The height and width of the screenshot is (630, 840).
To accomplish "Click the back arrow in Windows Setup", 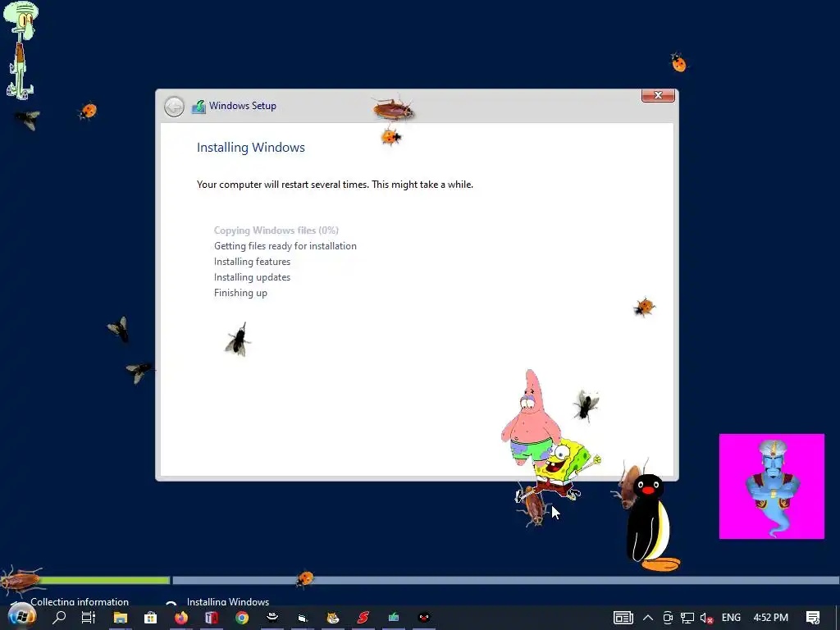I will coord(174,107).
